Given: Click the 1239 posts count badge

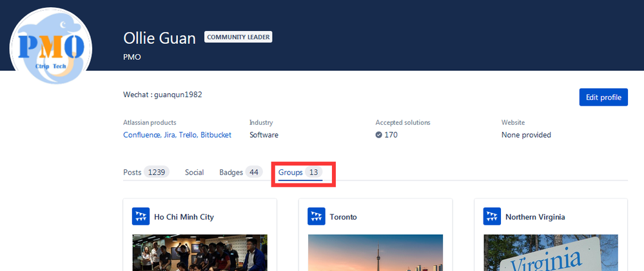Looking at the screenshot, I should coord(157,173).
